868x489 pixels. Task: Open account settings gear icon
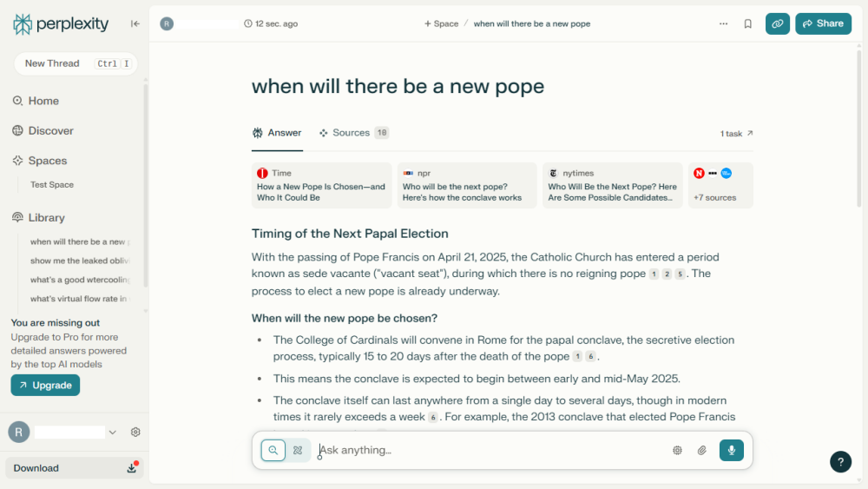135,432
